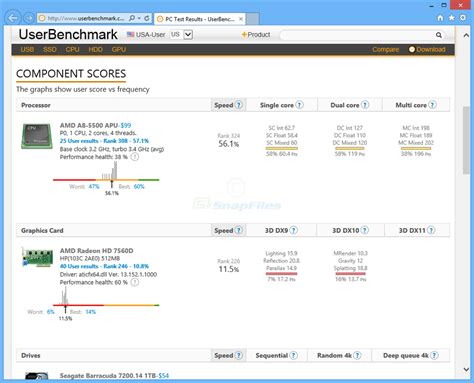
Task: Click the help icon next to Multi core
Action: pyautogui.click(x=432, y=105)
